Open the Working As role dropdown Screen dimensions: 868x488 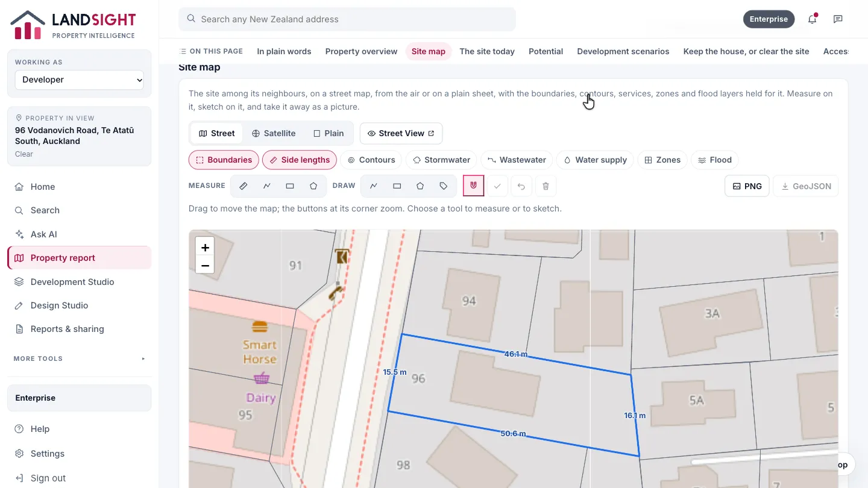click(80, 80)
